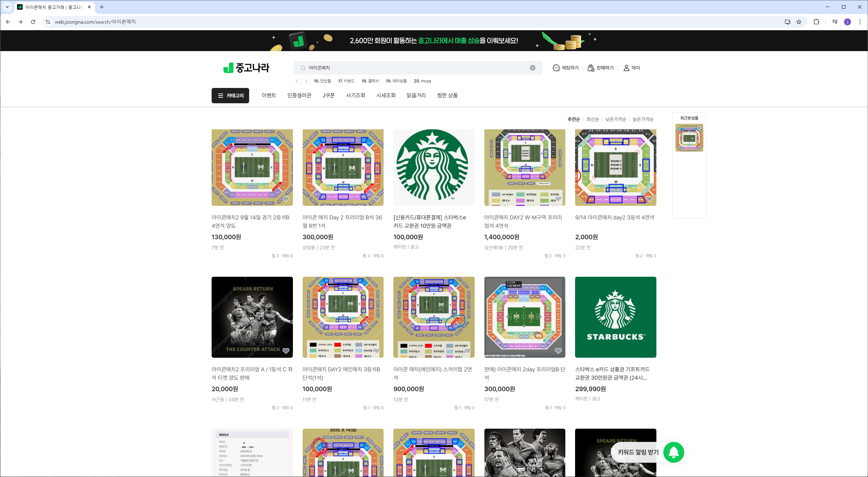Open J쿠폰 menu

[x=329, y=95]
